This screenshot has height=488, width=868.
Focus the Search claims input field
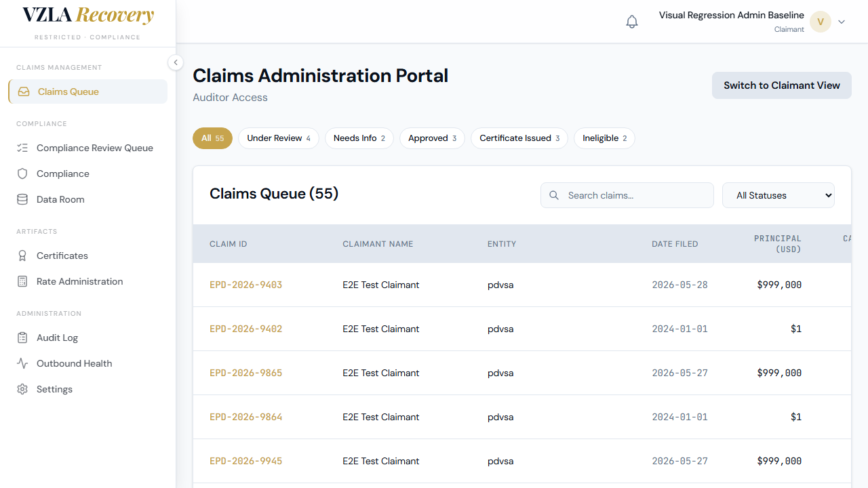coord(627,195)
